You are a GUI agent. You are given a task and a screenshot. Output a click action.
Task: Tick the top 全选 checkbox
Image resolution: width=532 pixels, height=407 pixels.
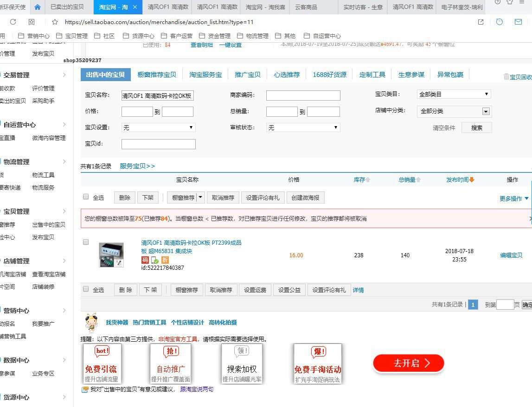[x=86, y=197]
